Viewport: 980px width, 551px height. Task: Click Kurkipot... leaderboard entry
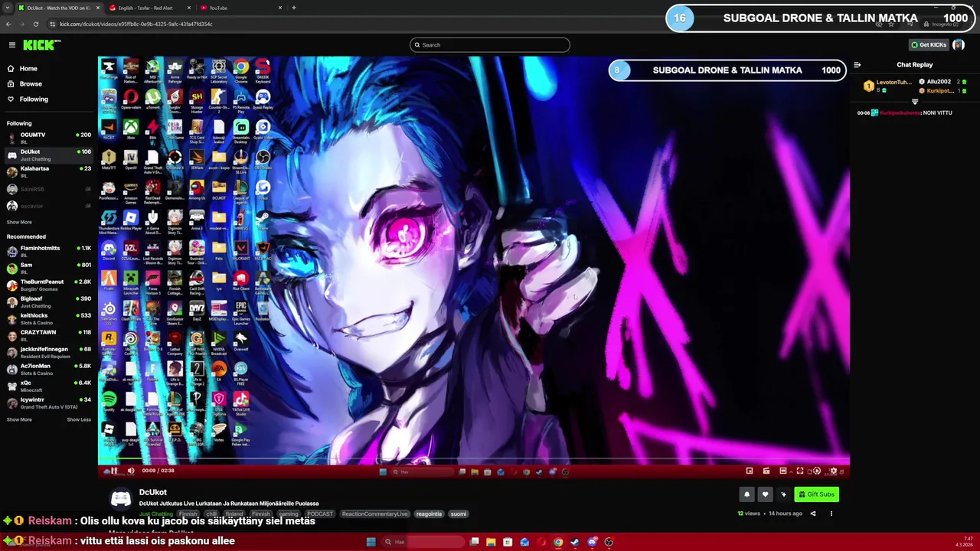point(943,90)
